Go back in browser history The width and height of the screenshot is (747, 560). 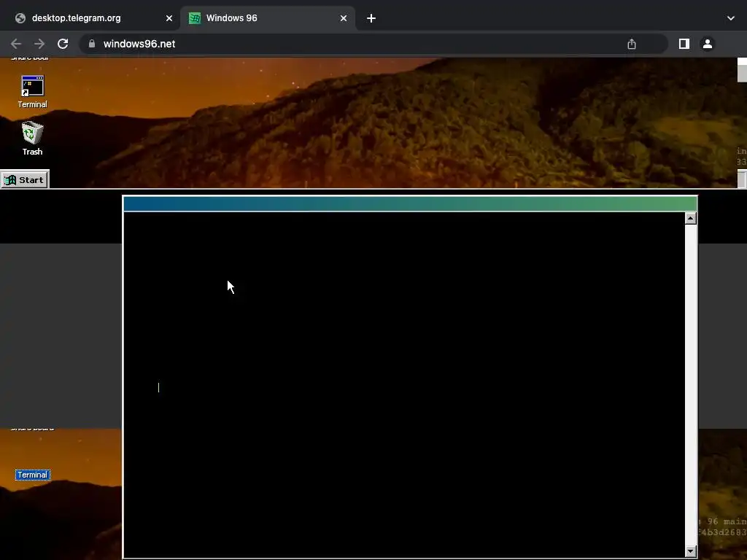pyautogui.click(x=16, y=44)
